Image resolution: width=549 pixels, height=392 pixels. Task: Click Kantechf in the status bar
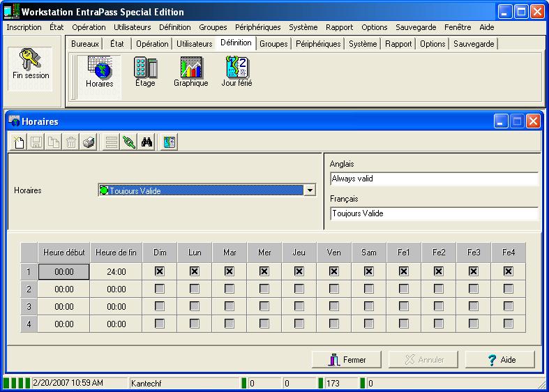click(x=146, y=384)
